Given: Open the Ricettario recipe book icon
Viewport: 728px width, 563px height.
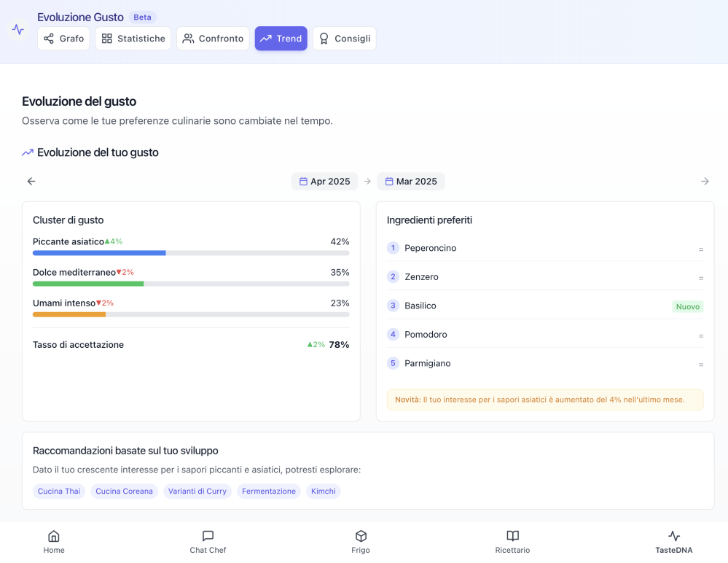Looking at the screenshot, I should point(512,541).
